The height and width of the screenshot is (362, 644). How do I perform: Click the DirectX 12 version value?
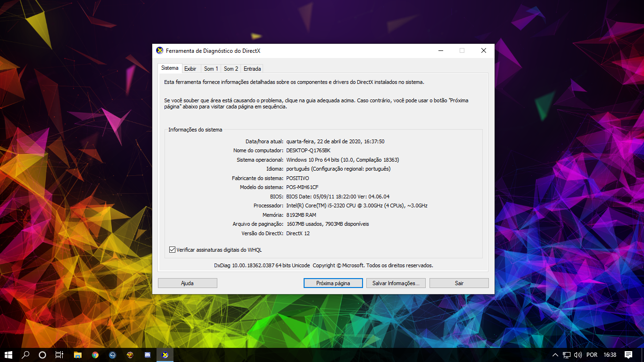coord(298,233)
